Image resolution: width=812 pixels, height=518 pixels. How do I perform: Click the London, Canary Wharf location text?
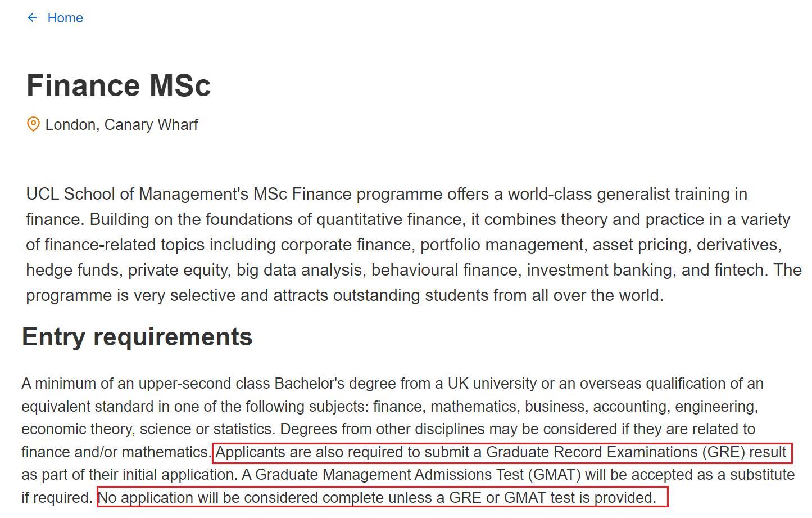pos(121,125)
